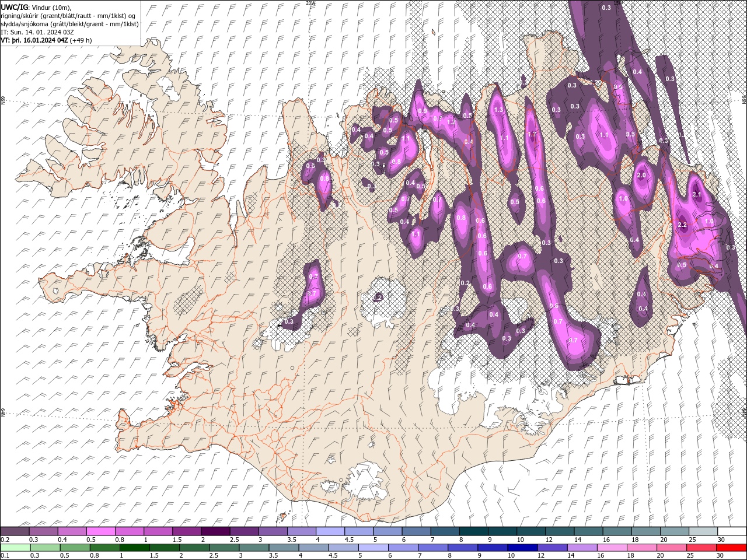Image resolution: width=747 pixels, height=560 pixels.
Task: Select the 3–3.5 grey-teal rain scale swatch
Action: coord(254,548)
